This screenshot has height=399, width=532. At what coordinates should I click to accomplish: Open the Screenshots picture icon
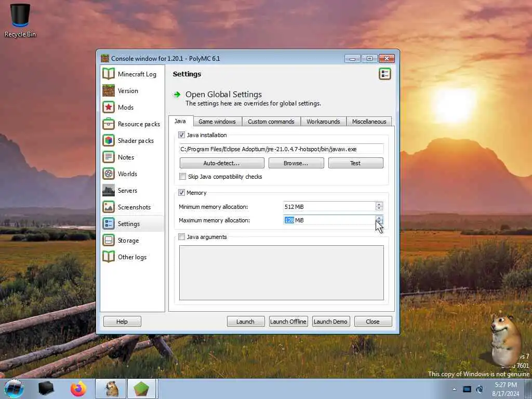[109, 207]
